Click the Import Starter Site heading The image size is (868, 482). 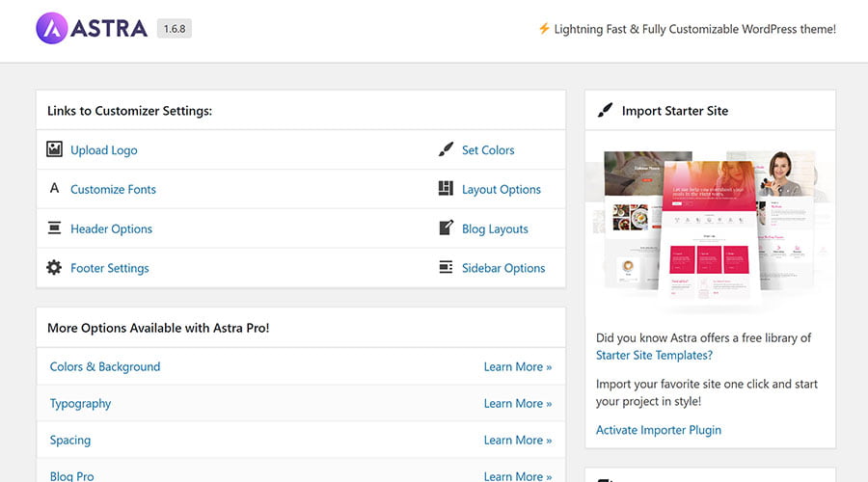pyautogui.click(x=675, y=111)
